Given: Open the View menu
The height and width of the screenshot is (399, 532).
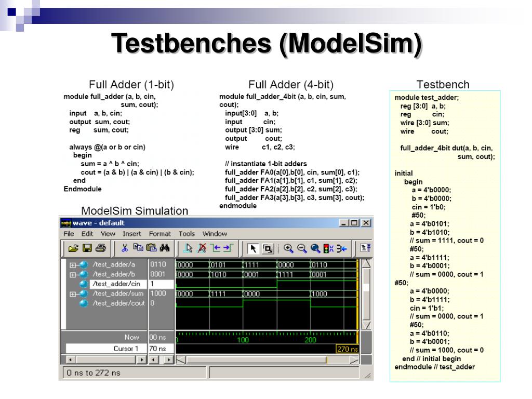Looking at the screenshot, I should [x=108, y=234].
